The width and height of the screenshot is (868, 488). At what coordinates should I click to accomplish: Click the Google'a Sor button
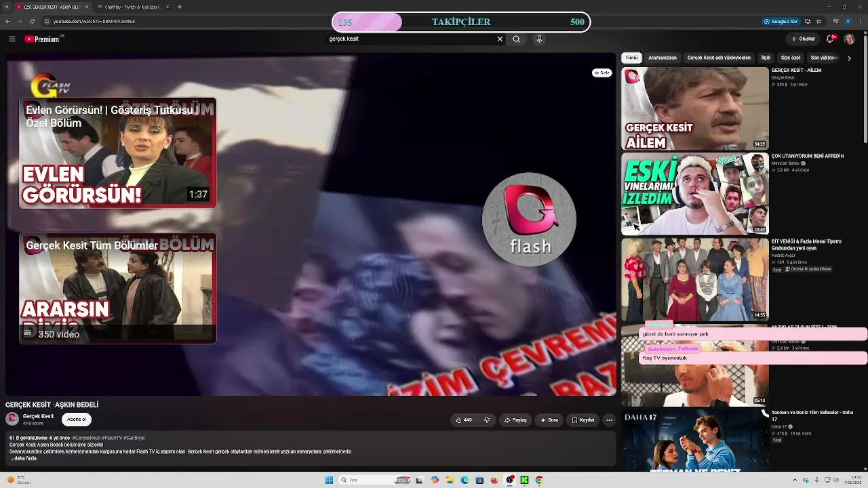[x=781, y=22]
